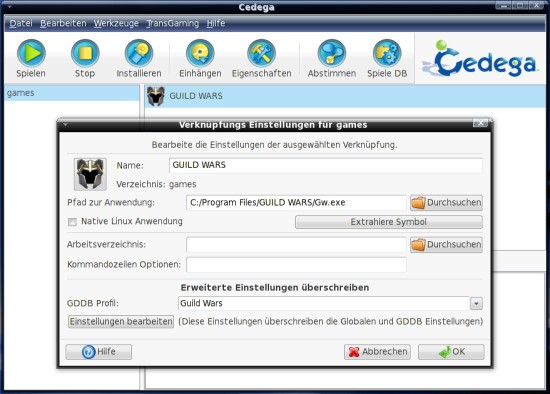Click the shortcut helmet icon in dialog
This screenshot has height=394, width=550.
[90, 174]
